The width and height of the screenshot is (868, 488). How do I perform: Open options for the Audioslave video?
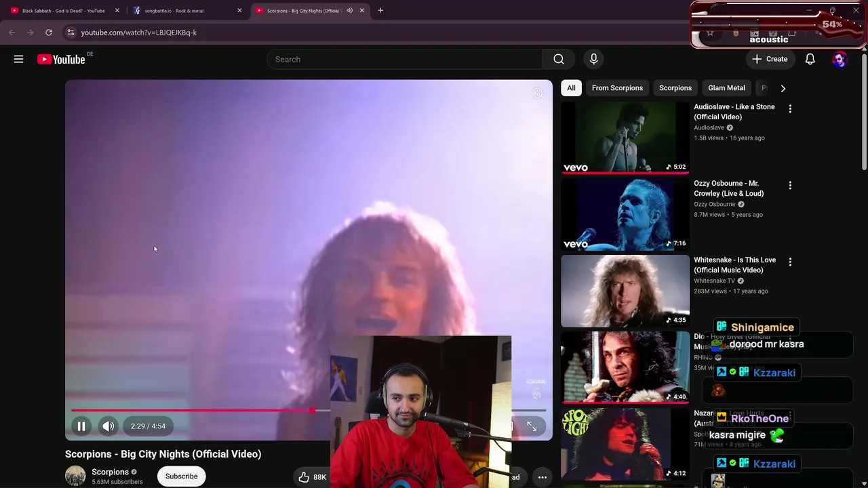tap(790, 108)
